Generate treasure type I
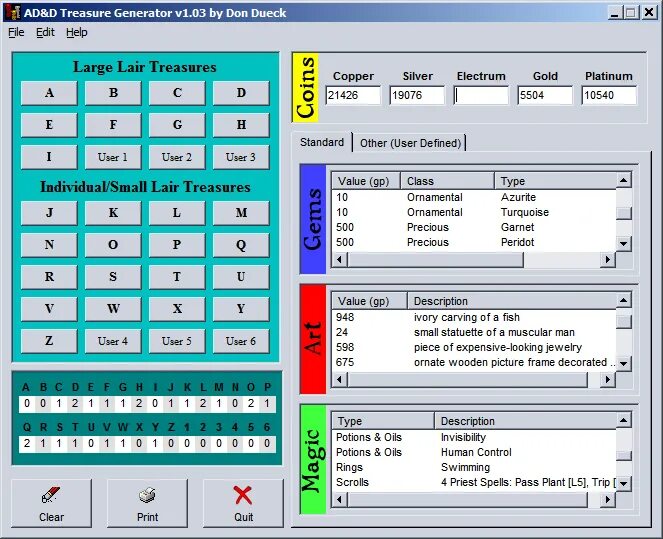Screen dimensions: 663x539 coord(49,157)
